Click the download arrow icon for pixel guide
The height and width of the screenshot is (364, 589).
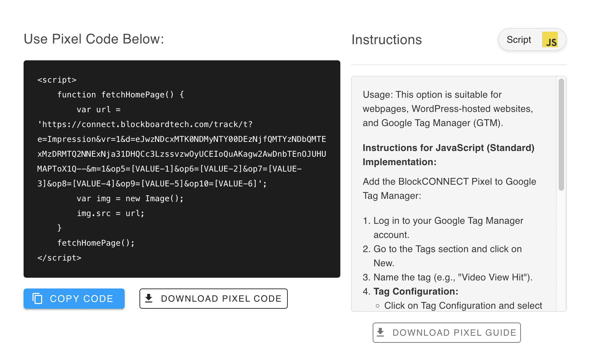[380, 332]
